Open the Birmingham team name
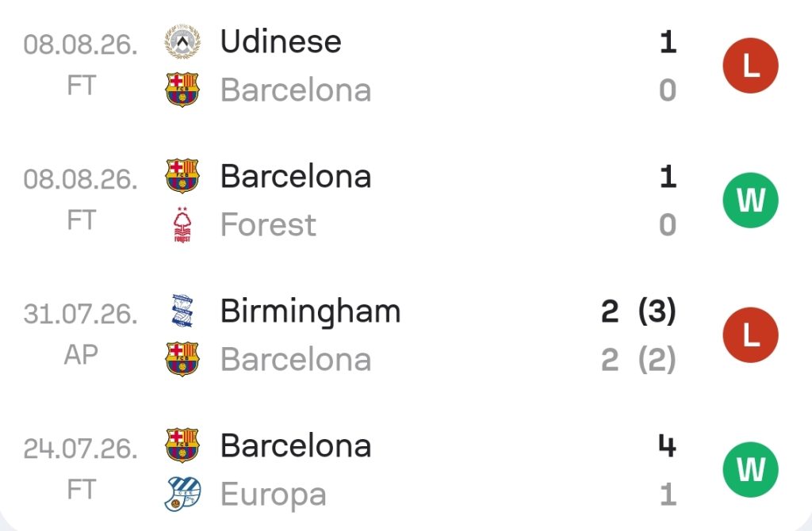 pos(310,312)
